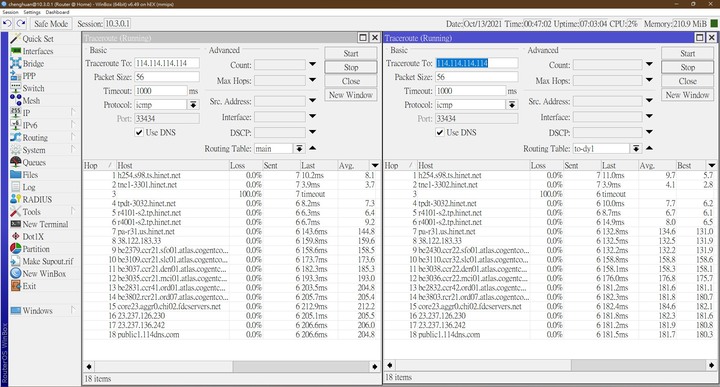Image resolution: width=720 pixels, height=387 pixels.
Task: Click right scroll arrow of left table scrollbar
Action: [375, 366]
